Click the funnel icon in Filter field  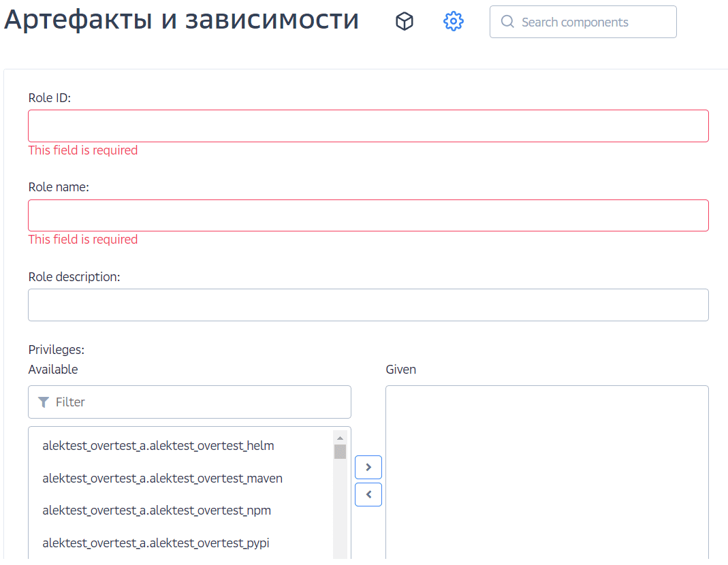click(x=44, y=402)
